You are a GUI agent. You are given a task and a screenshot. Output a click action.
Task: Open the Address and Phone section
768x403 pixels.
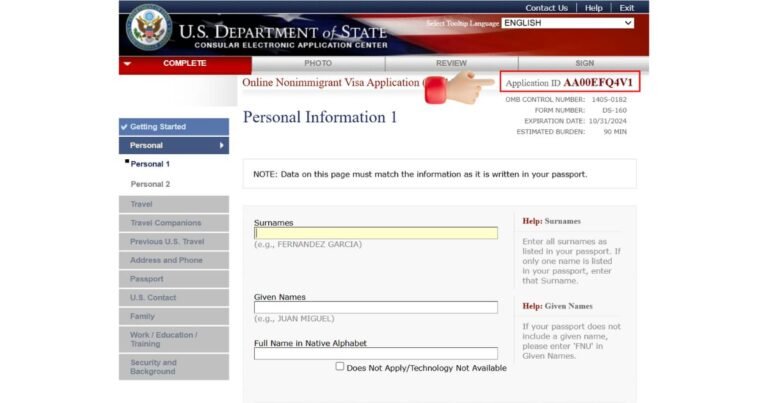(174, 260)
